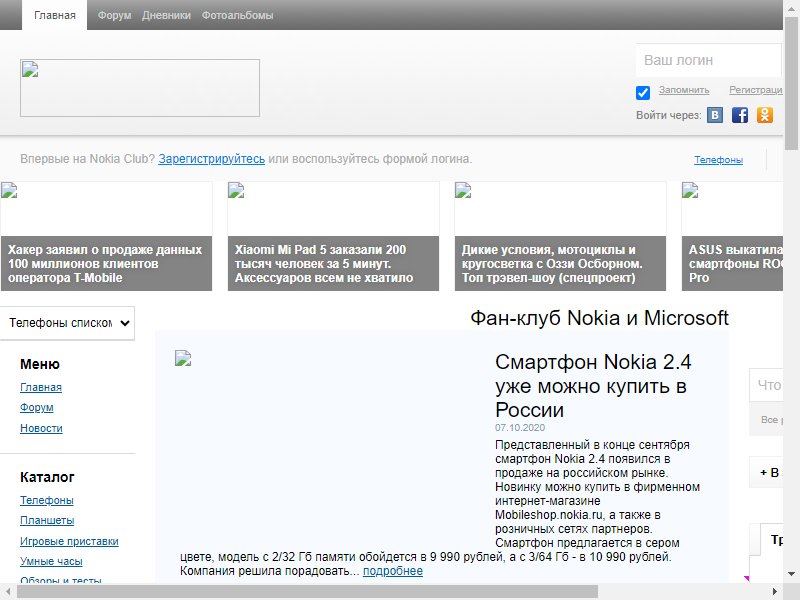
Task: Log in via the VKontakte icon
Action: coord(715,115)
